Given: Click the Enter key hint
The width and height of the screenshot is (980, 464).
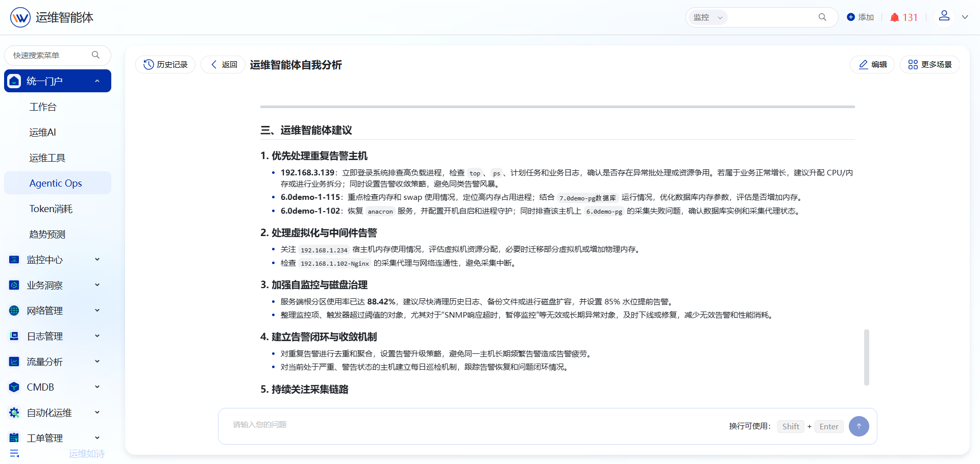Looking at the screenshot, I should click(829, 426).
